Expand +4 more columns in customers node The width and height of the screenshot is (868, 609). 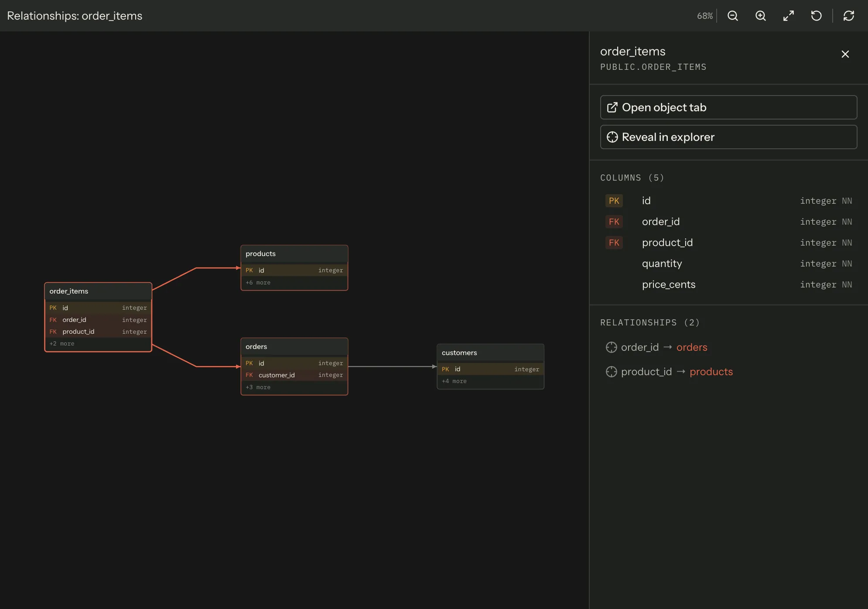pos(454,381)
